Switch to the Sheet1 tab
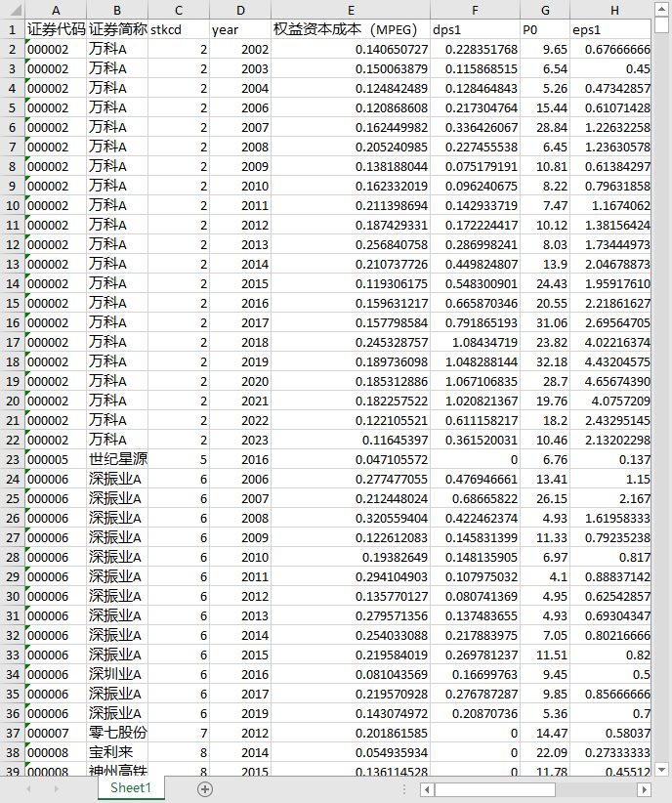This screenshot has height=803, width=672. pyautogui.click(x=131, y=787)
